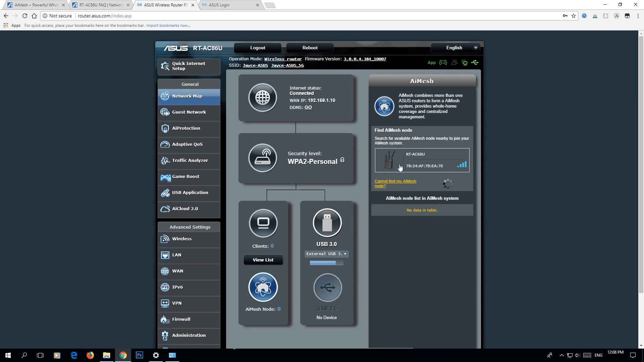Click firmware version 3.0.0.4.384_10007 link
The width and height of the screenshot is (644, 362).
click(x=365, y=59)
